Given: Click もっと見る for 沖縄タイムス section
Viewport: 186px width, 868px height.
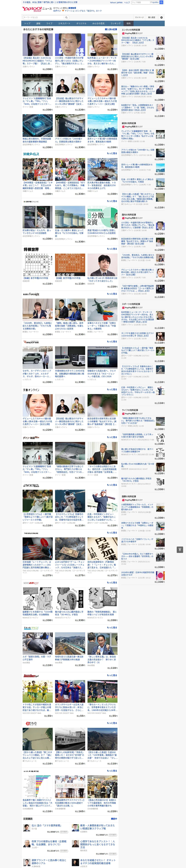Looking at the screenshot, I should (112, 153).
